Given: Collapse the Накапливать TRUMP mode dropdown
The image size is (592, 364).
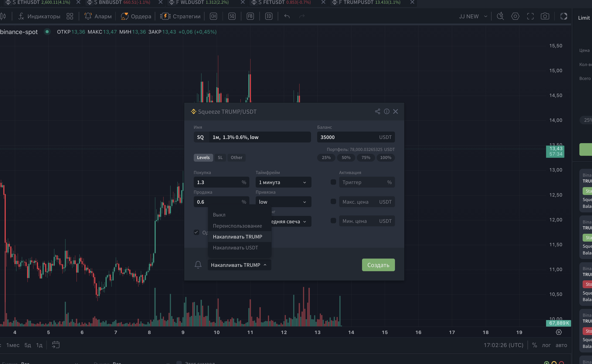Looking at the screenshot, I should (x=239, y=265).
